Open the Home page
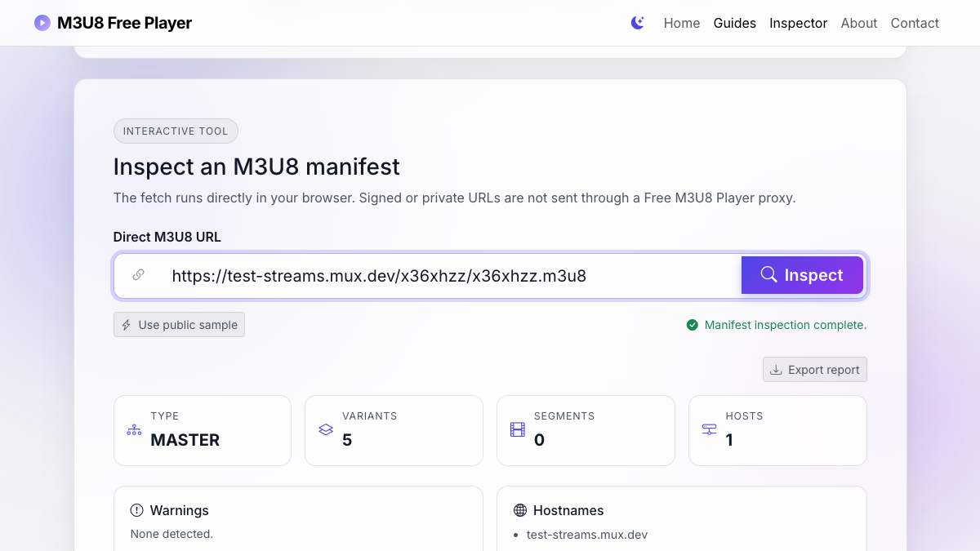Screen dimensions: 980x551 pos(682,23)
